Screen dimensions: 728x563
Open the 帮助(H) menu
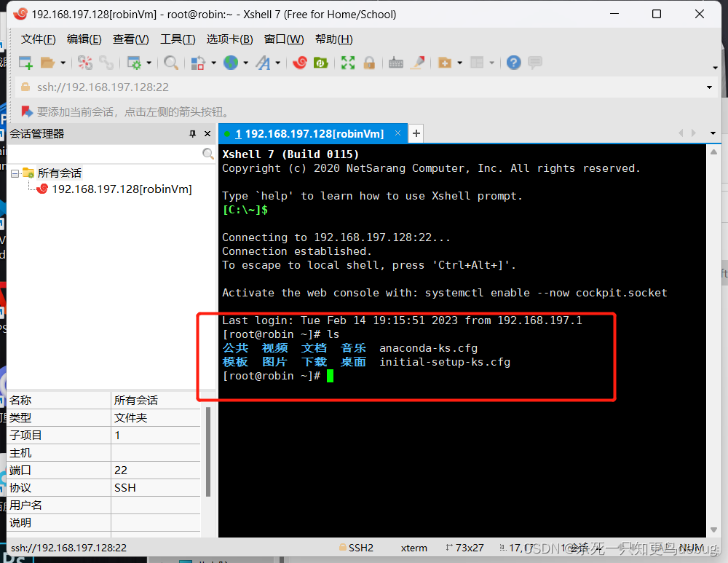click(334, 39)
